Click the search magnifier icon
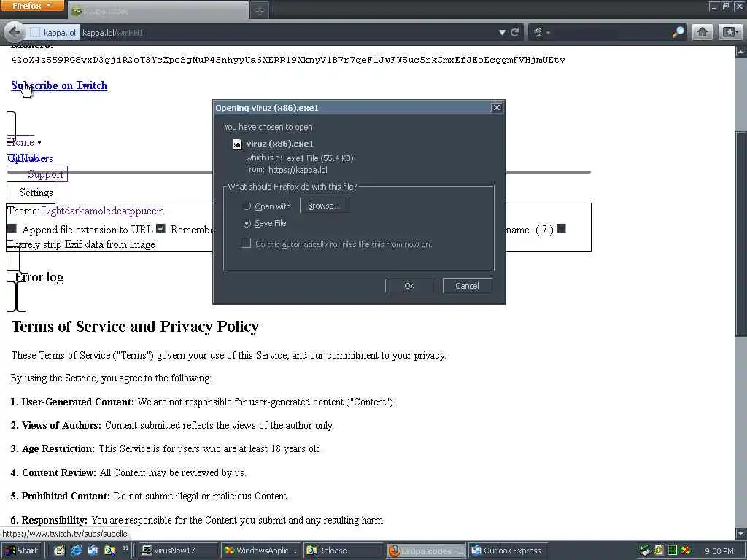 point(678,32)
